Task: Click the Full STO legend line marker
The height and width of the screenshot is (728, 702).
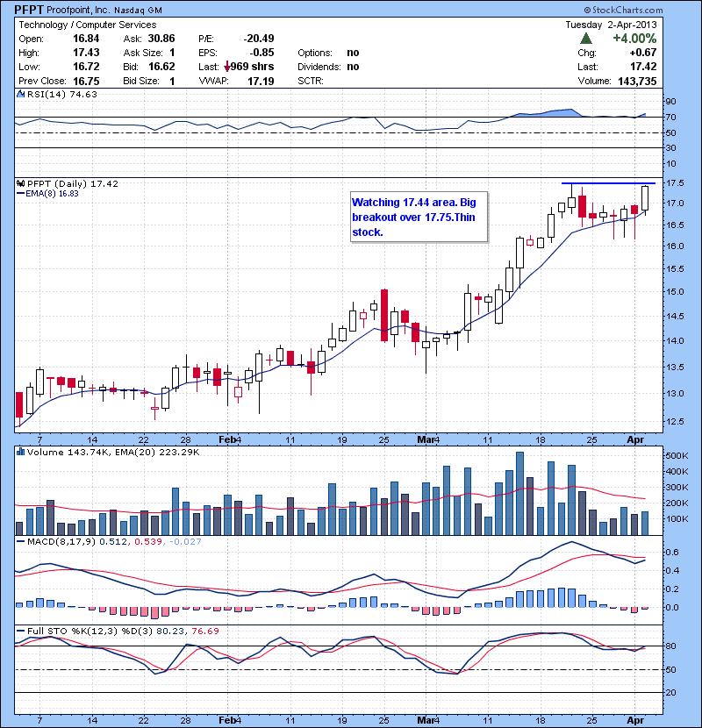Action: pyautogui.click(x=20, y=631)
